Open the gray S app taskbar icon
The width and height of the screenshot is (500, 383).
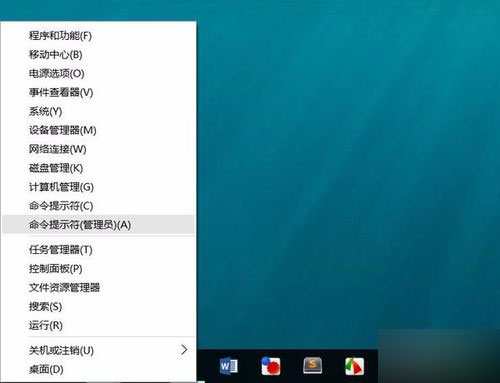click(x=312, y=366)
